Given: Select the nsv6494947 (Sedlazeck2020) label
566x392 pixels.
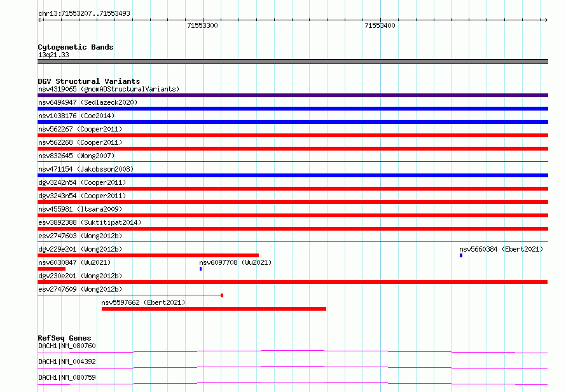Looking at the screenshot, I should [88, 102].
